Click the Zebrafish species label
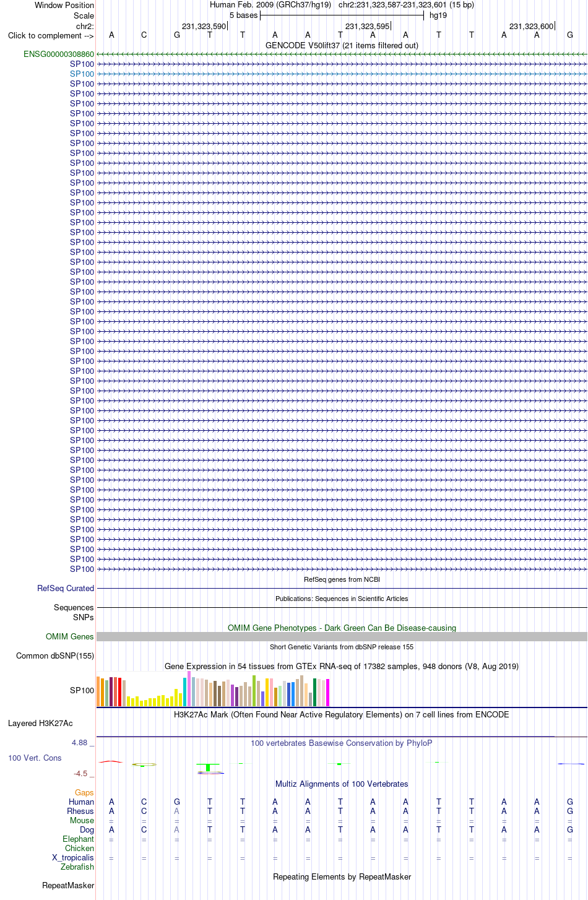Screen dimensions: 588x900 [77, 867]
